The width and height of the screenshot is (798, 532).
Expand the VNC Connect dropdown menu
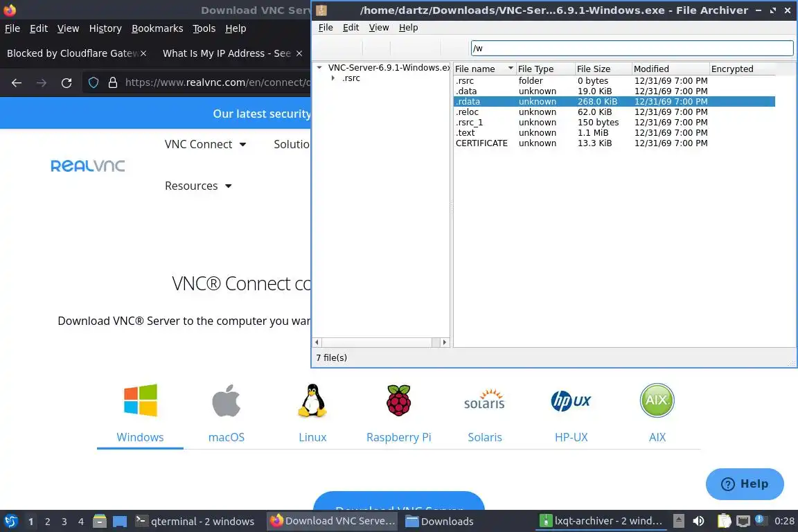click(205, 145)
